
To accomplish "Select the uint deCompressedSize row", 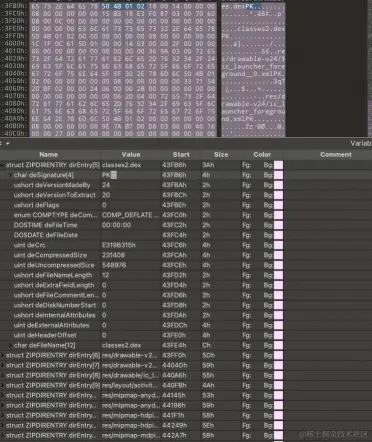I will point(186,255).
